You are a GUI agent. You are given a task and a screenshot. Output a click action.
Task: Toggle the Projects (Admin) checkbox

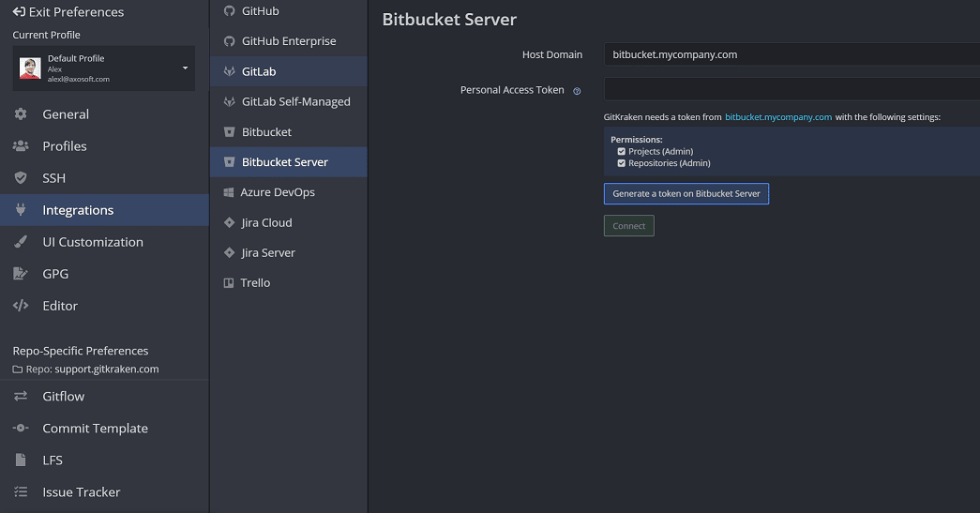[621, 151]
